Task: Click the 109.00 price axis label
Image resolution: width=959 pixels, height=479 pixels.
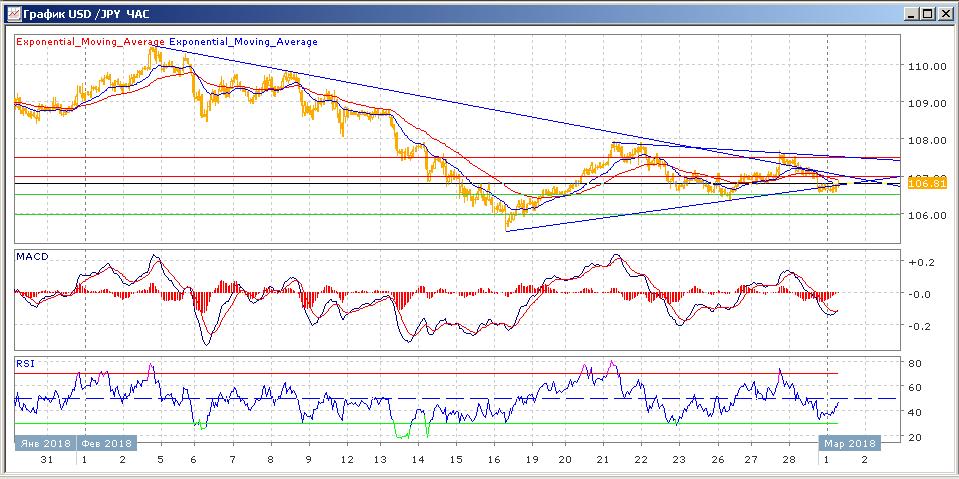Action: click(x=925, y=103)
